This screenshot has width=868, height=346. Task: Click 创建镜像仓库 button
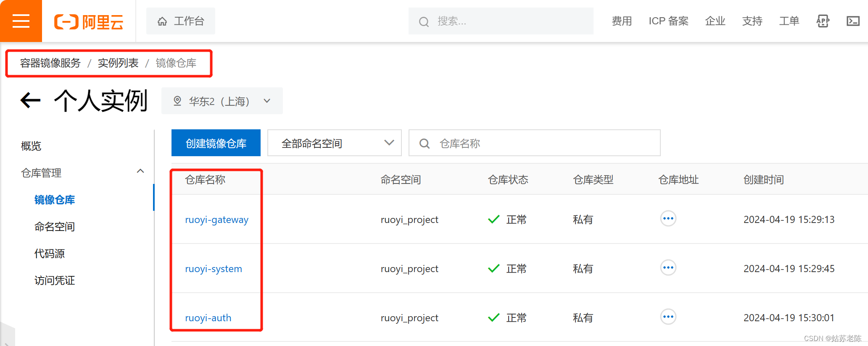[216, 143]
